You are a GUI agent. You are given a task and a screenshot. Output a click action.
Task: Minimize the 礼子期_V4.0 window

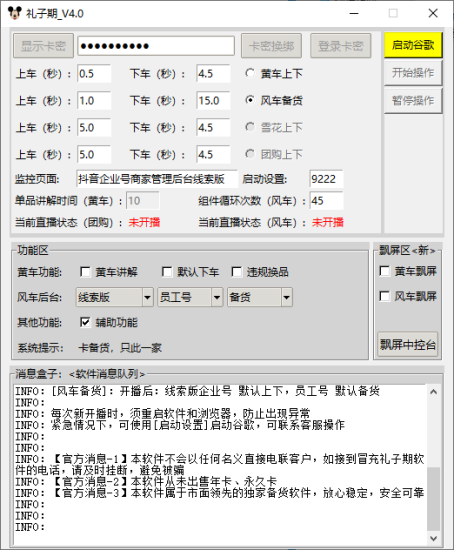point(354,13)
